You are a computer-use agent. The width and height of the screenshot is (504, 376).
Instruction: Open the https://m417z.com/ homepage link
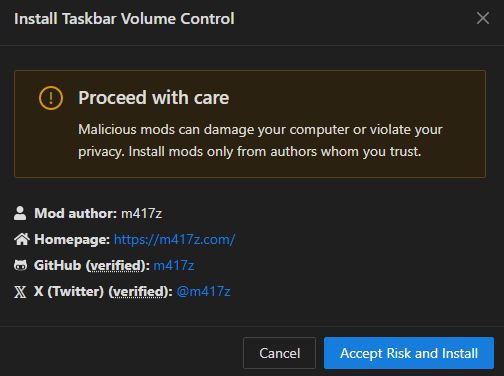click(x=174, y=239)
